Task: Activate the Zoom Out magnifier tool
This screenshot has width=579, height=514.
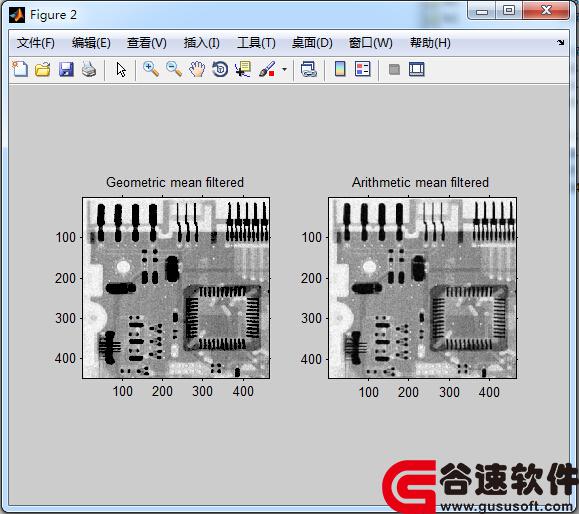Action: 174,69
